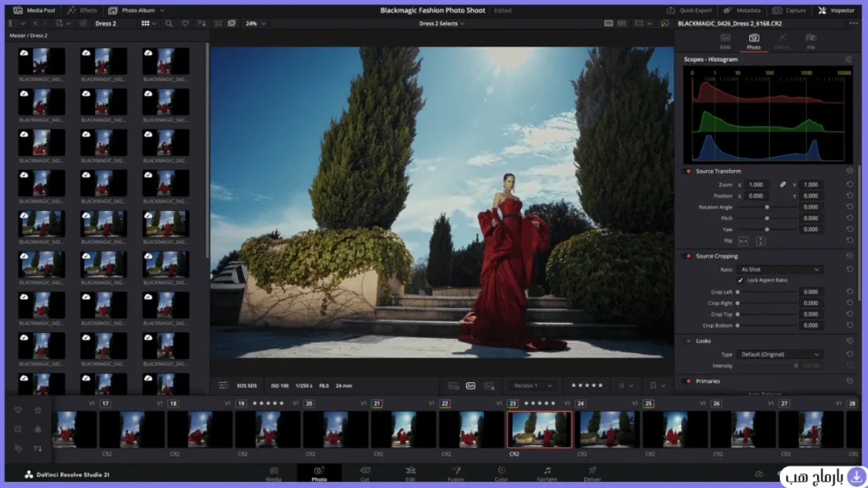
Task: Toggle the Looks section enable dot
Action: (x=688, y=341)
